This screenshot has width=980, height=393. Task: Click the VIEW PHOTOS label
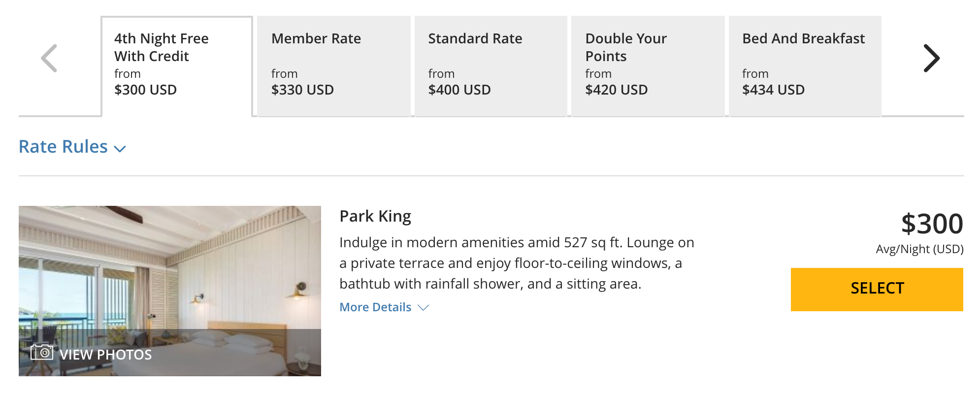pos(105,355)
